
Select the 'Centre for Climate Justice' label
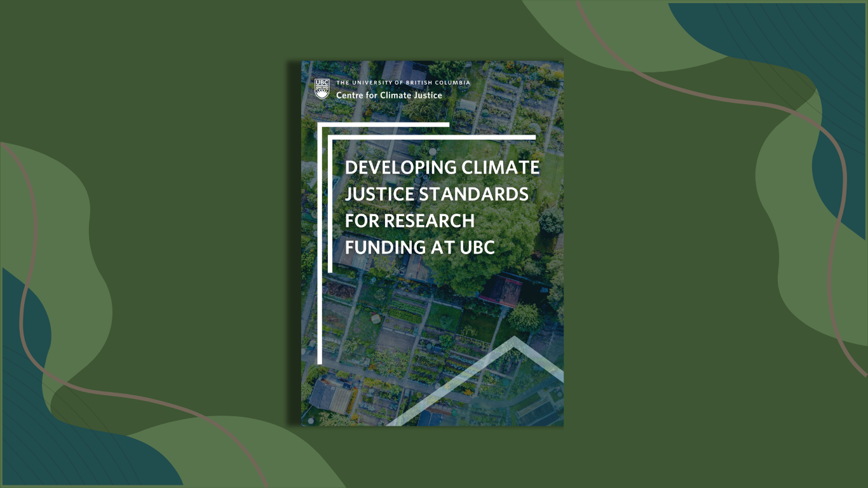(x=389, y=95)
